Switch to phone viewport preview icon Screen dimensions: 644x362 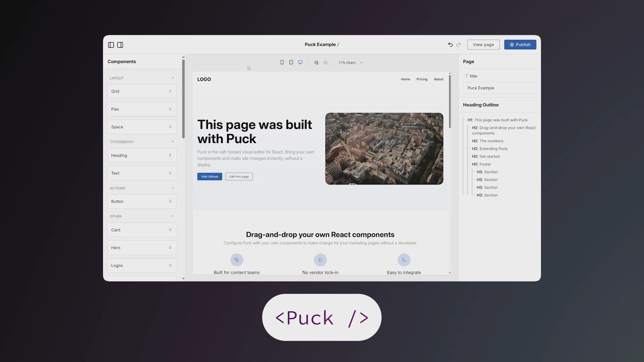(282, 62)
